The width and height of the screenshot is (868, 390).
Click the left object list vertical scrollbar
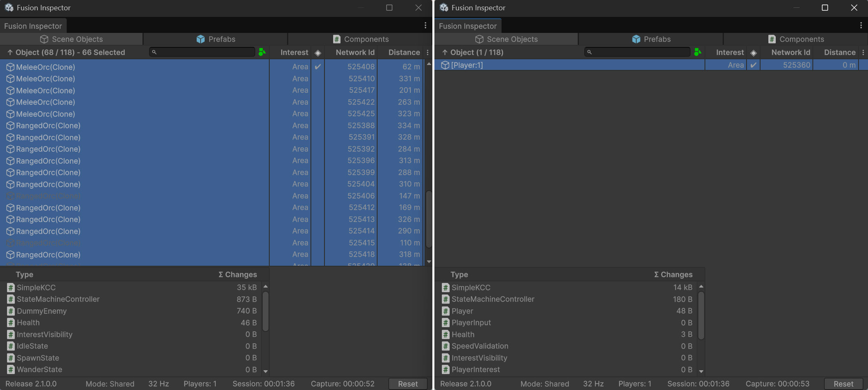[x=429, y=218]
